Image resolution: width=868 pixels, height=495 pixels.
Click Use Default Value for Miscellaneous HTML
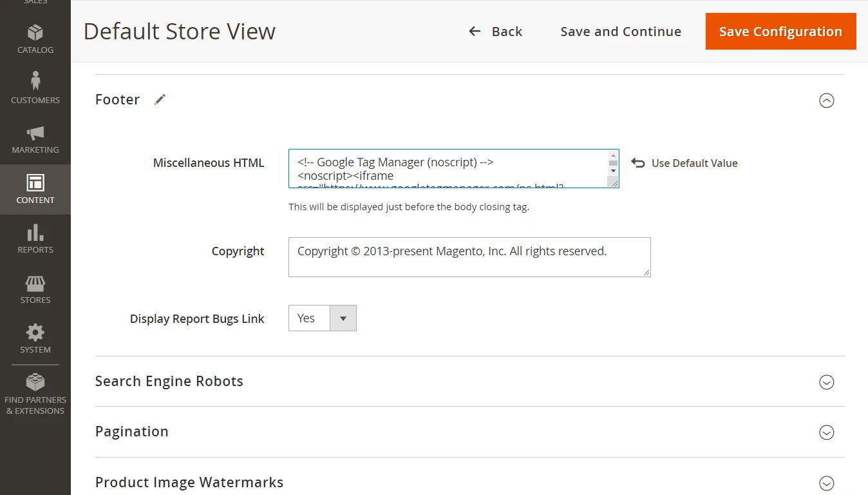[x=684, y=163]
